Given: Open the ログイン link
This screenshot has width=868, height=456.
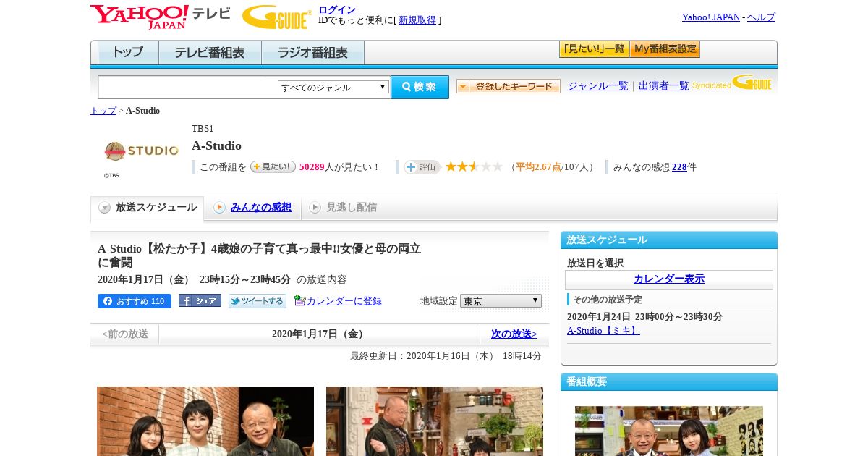Looking at the screenshot, I should point(337,9).
